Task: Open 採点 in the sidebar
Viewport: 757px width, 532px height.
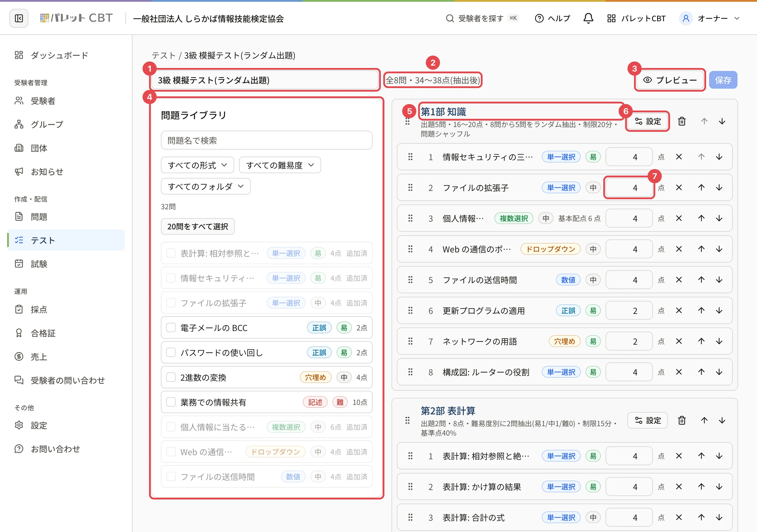Action: pyautogui.click(x=66, y=309)
